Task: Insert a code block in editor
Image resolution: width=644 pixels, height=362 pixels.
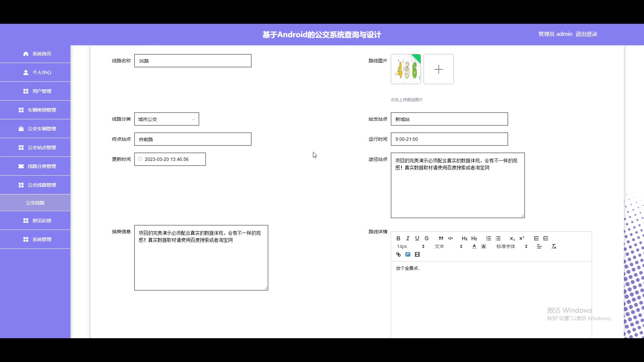Action: (x=450, y=238)
